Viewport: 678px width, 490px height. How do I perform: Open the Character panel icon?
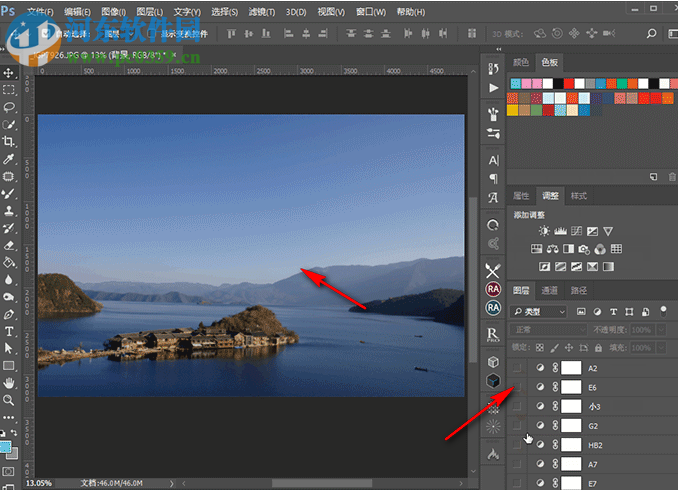pyautogui.click(x=493, y=160)
